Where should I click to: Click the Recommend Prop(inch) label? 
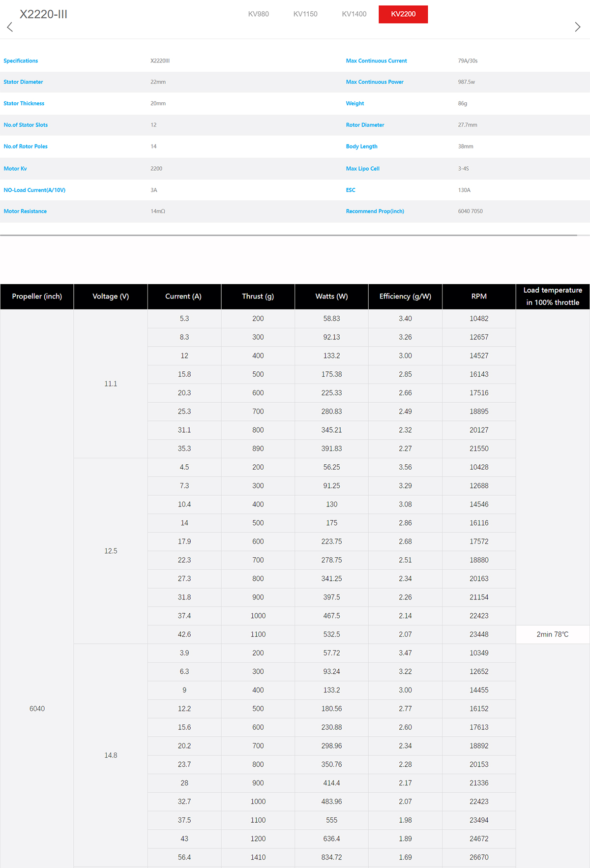point(375,211)
